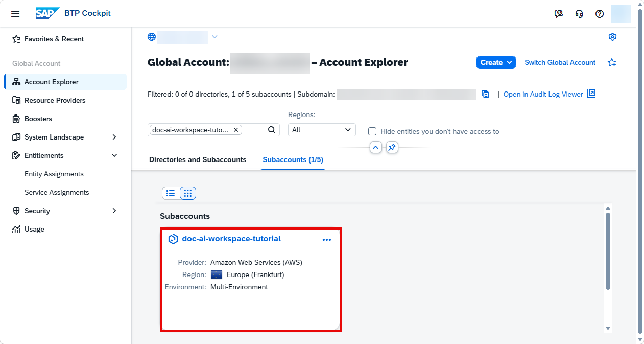The image size is (644, 344).
Task: Open the feedback chat icon in header
Action: 559,14
